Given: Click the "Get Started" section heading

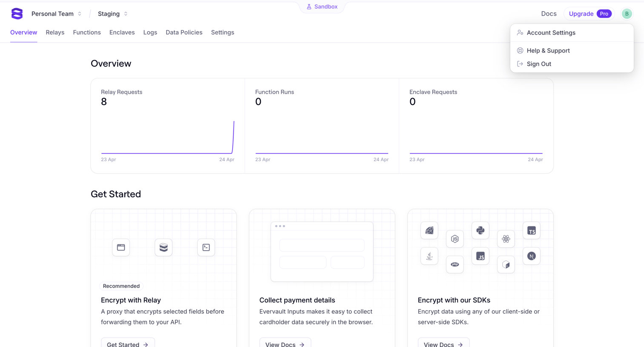Looking at the screenshot, I should [116, 194].
